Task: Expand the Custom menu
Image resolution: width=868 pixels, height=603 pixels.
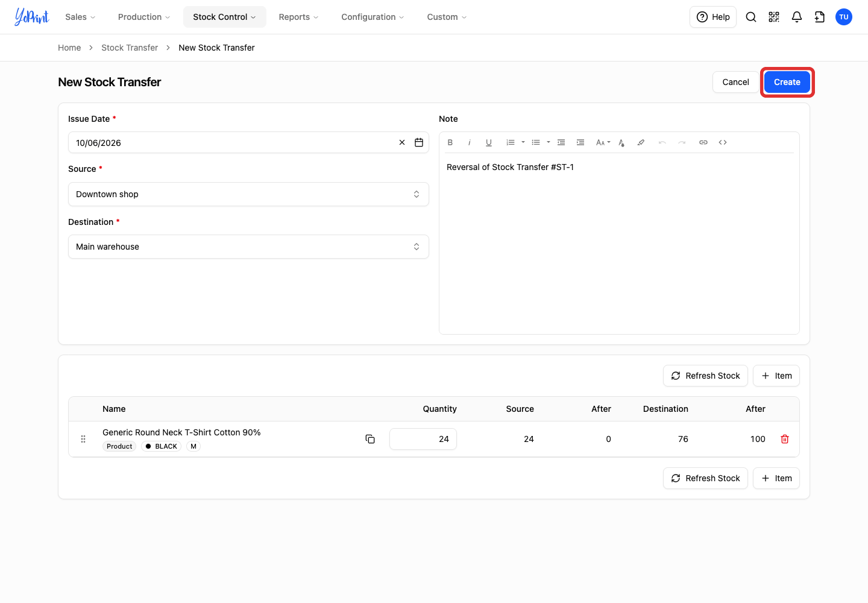Action: 447,17
